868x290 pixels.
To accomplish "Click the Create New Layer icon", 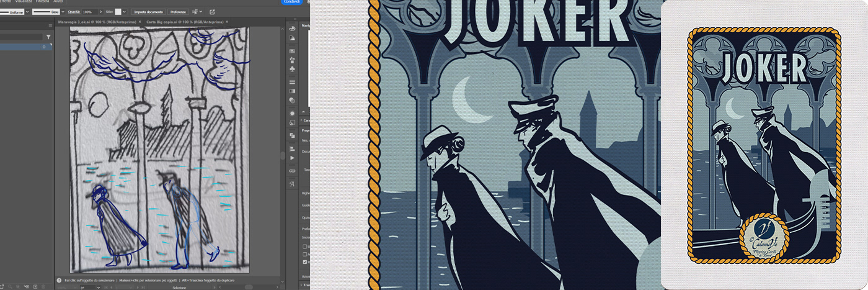I will [x=34, y=286].
